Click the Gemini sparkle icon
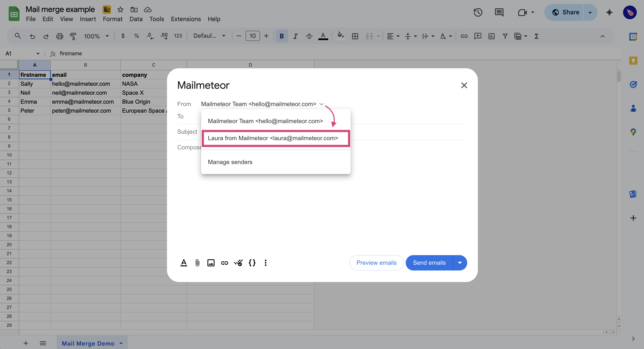Viewport: 644px width, 349px height. (609, 12)
